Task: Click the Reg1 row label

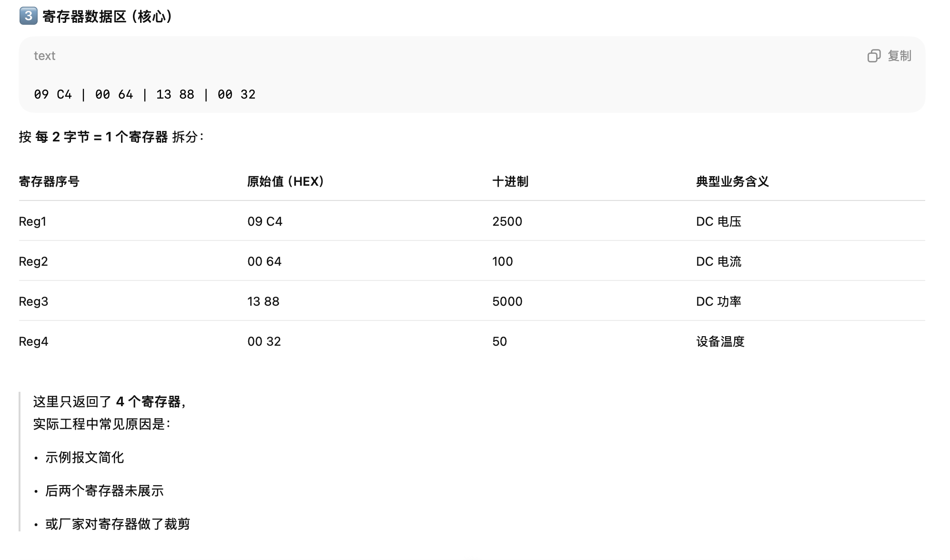Action: [x=32, y=221]
